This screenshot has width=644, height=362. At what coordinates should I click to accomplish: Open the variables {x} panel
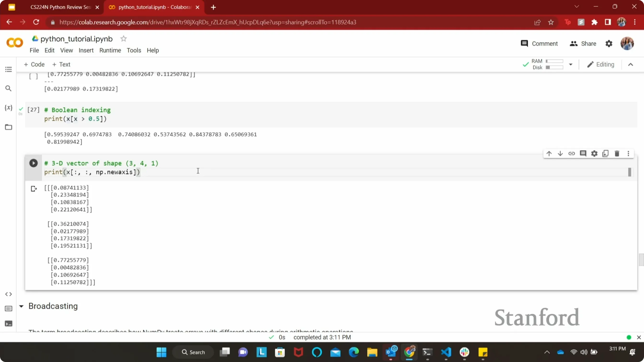tap(8, 108)
